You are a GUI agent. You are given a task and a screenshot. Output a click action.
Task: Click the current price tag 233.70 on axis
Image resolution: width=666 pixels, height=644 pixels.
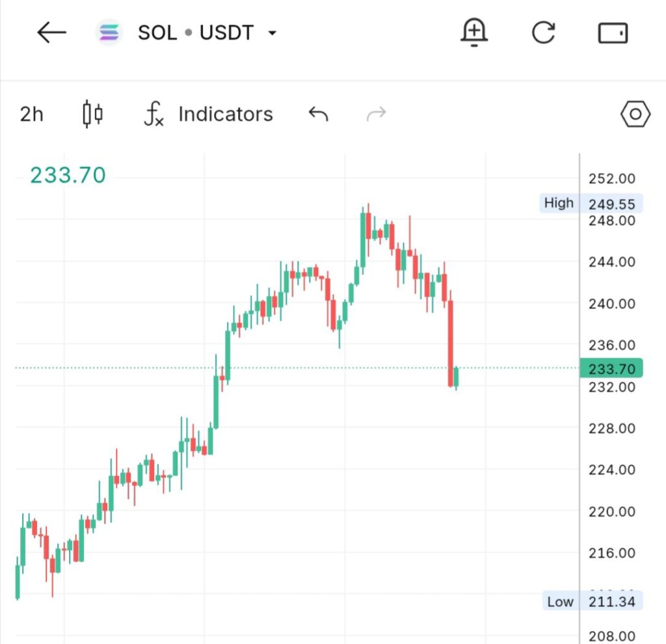click(611, 369)
